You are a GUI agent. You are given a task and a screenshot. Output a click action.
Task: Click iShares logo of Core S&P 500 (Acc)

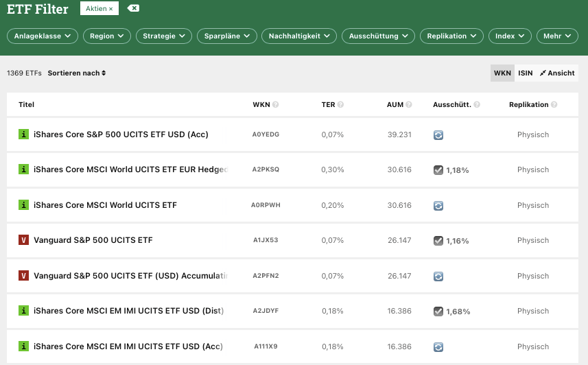click(x=23, y=134)
